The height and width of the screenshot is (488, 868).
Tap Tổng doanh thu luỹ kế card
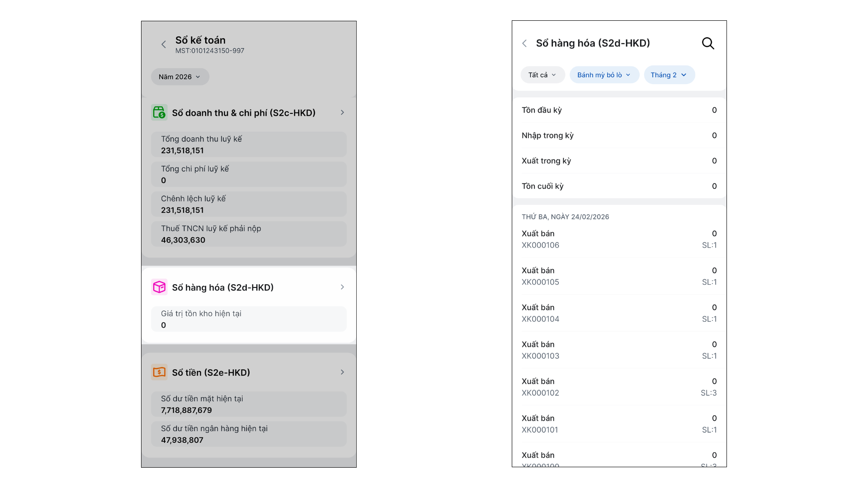(x=249, y=145)
